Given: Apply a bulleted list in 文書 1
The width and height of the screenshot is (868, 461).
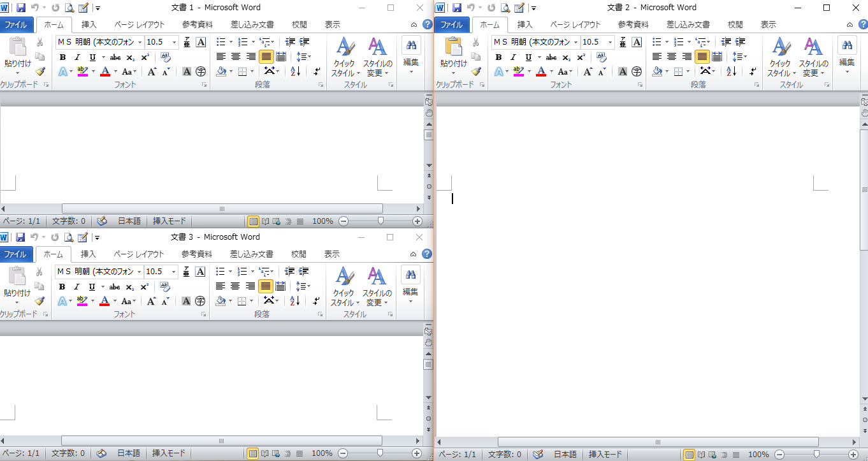Looking at the screenshot, I should coord(221,42).
